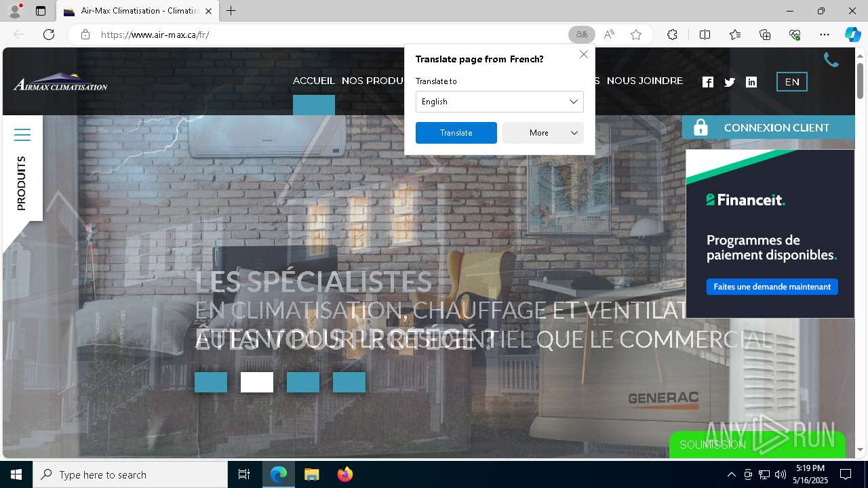Image resolution: width=868 pixels, height=488 pixels.
Task: Click the taskbar search box
Action: [x=130, y=474]
